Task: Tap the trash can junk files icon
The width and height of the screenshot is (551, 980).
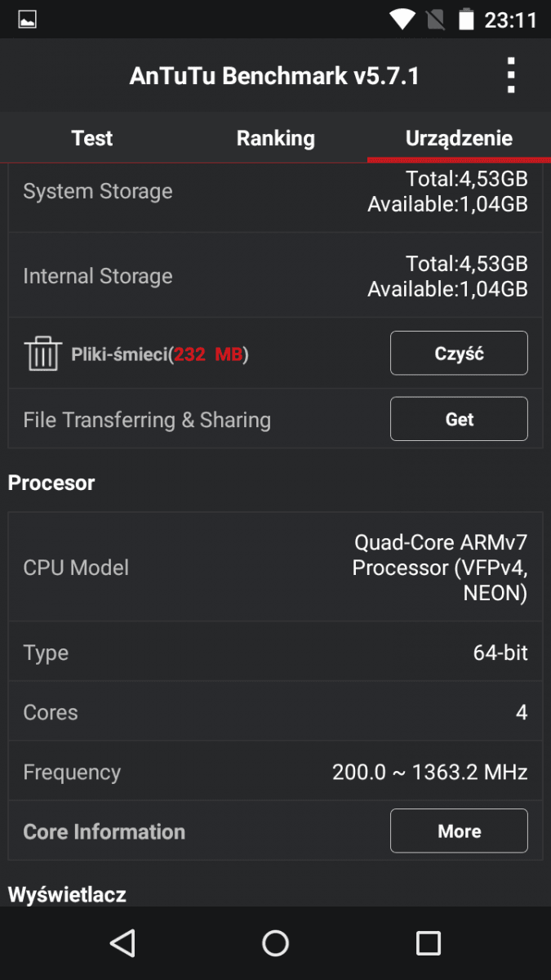Action: pos(42,354)
